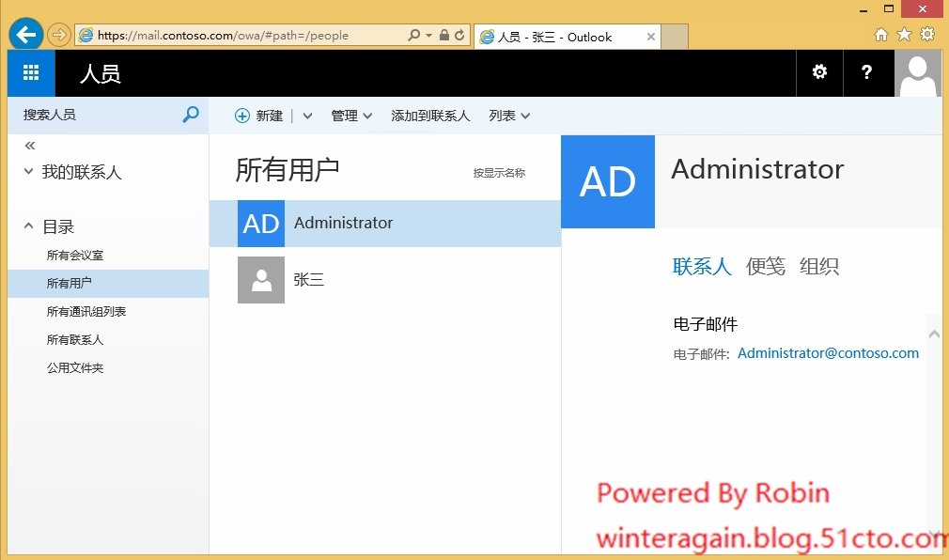The width and height of the screenshot is (949, 560).
Task: Click the browser address bar URL
Action: tap(223, 35)
